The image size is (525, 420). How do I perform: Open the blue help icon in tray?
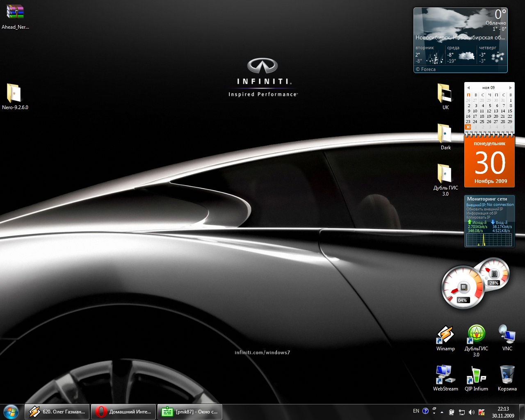(425, 411)
